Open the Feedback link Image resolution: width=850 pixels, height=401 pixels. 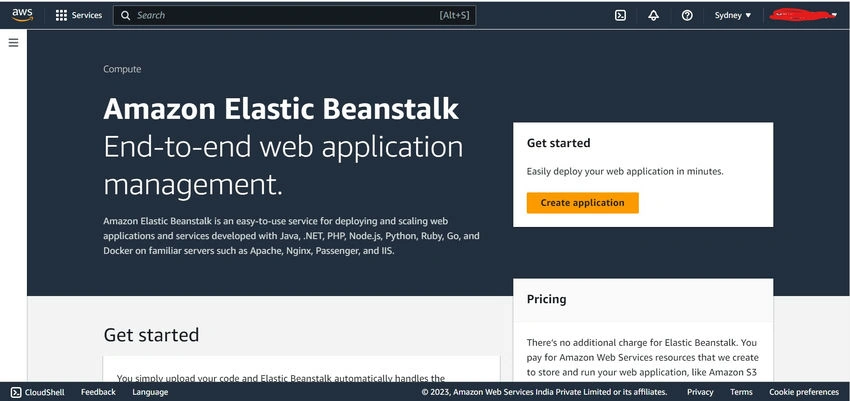(x=98, y=392)
